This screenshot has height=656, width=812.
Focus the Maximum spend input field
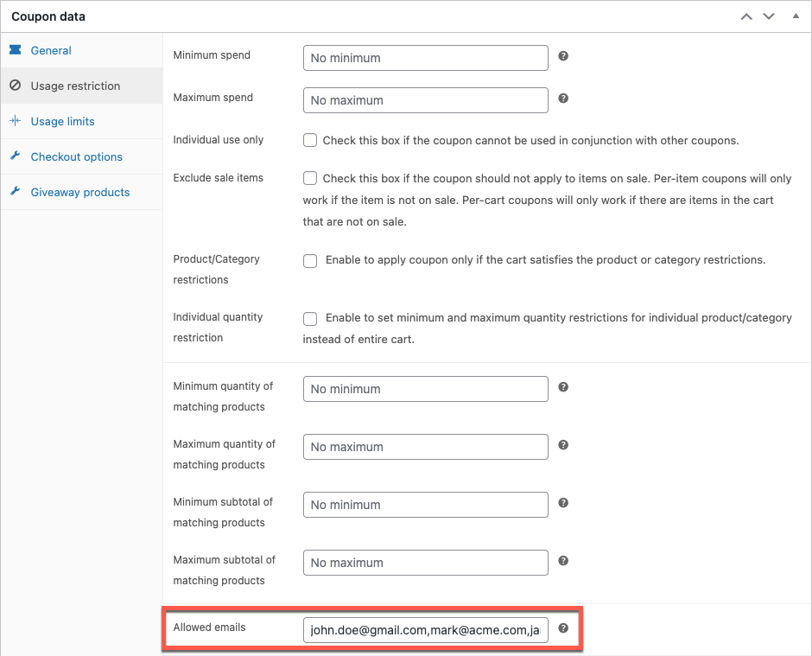pos(426,100)
